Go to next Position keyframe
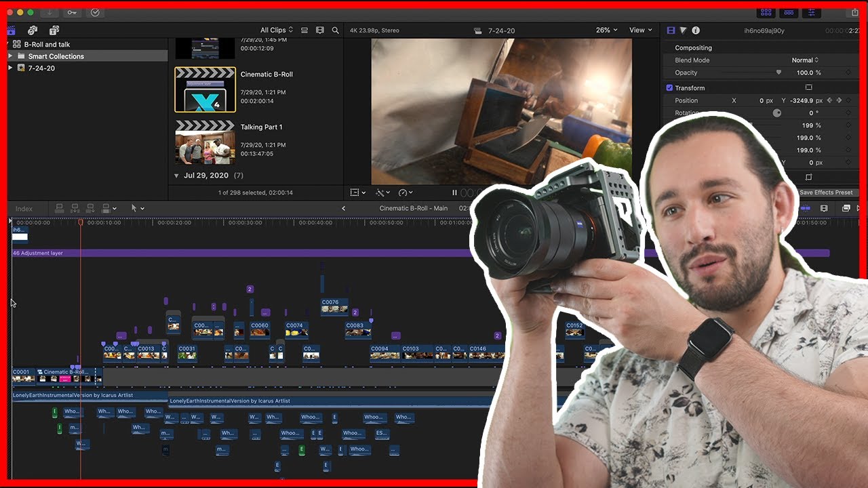Viewport: 868px width, 488px height. click(x=840, y=100)
